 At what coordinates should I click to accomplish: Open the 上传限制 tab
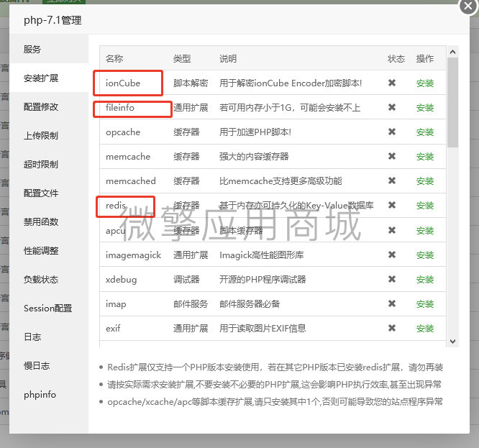click(x=49, y=135)
